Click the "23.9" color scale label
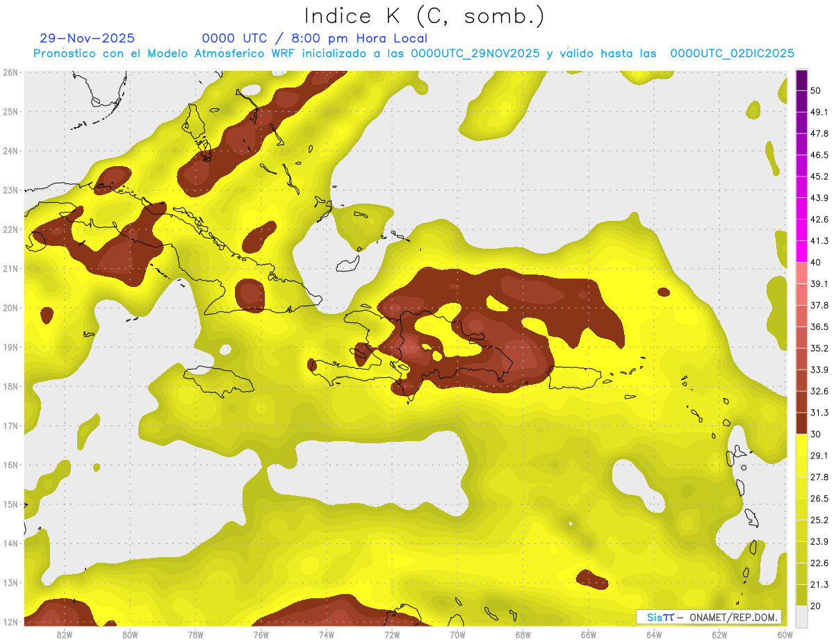The height and width of the screenshot is (644, 834). tap(819, 542)
